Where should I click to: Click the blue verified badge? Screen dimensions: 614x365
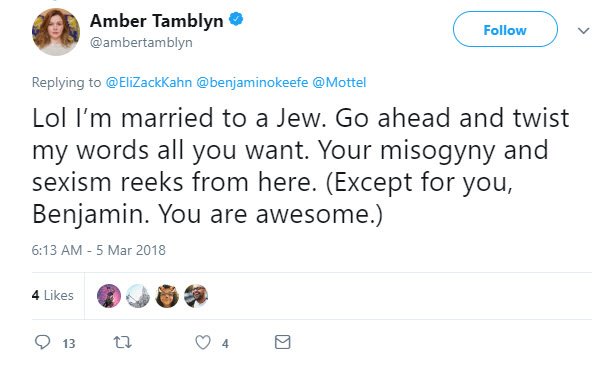pyautogui.click(x=236, y=19)
